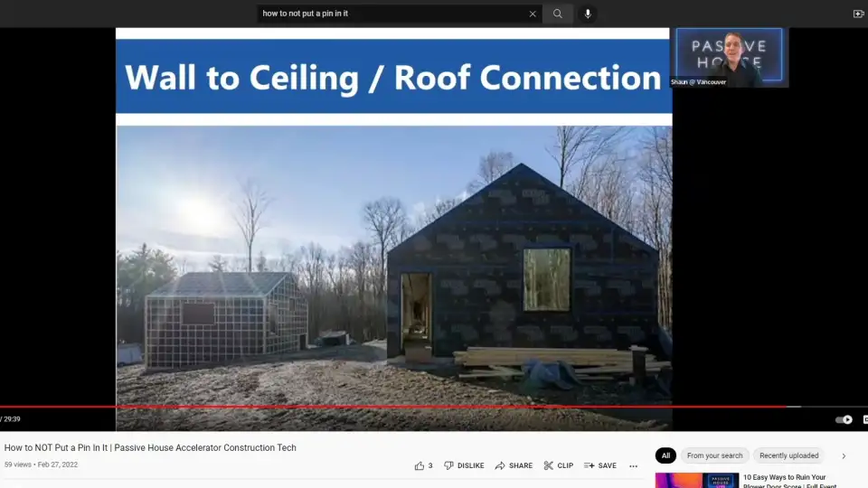Screen dimensions: 868x488
Task: Open the Create video icon
Action: (858, 14)
